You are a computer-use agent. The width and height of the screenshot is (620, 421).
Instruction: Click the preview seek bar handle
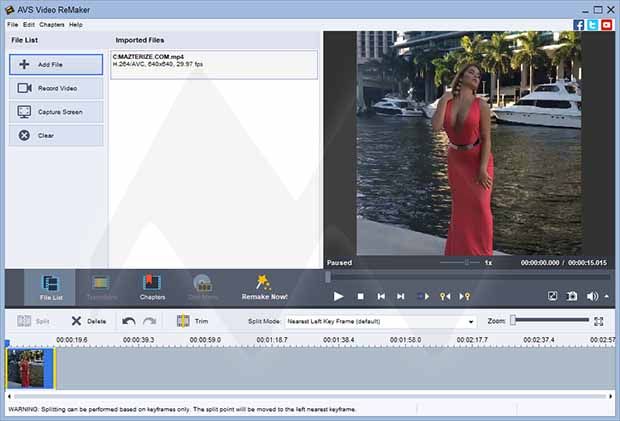point(328,277)
